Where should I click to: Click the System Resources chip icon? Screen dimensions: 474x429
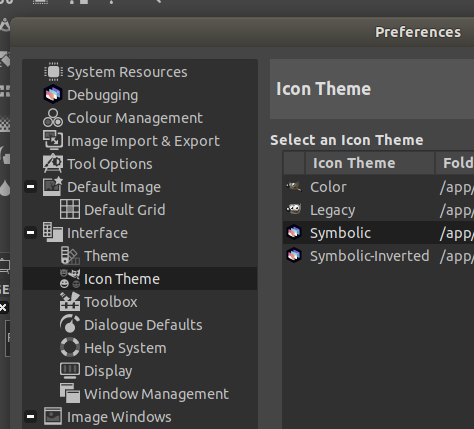tap(53, 72)
